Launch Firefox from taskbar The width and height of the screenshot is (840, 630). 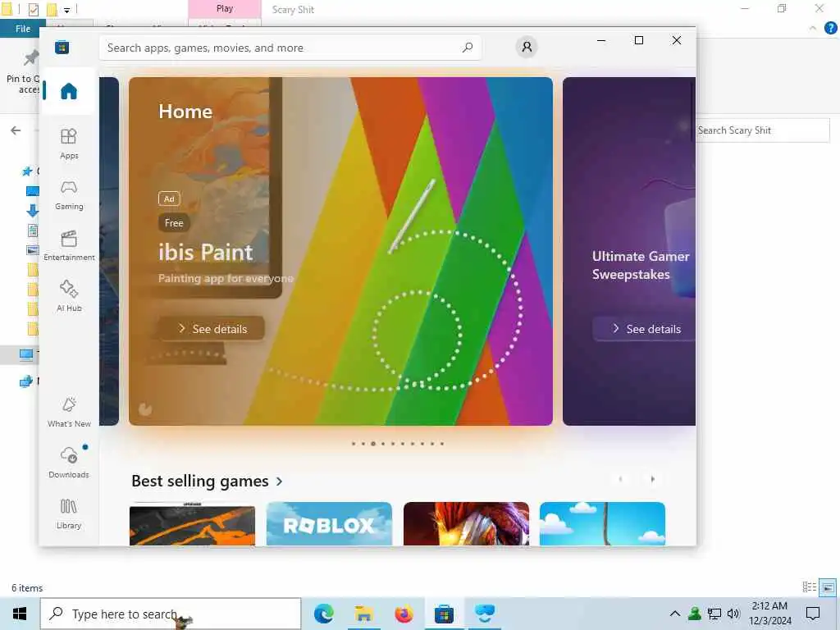tap(404, 614)
